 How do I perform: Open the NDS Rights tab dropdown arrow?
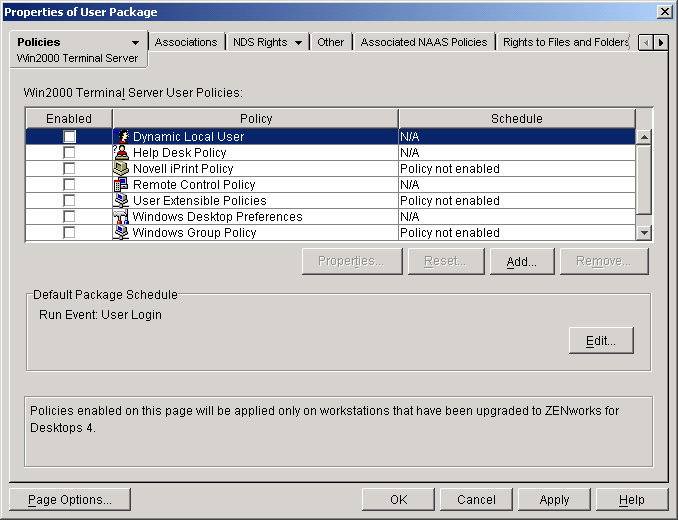point(298,42)
